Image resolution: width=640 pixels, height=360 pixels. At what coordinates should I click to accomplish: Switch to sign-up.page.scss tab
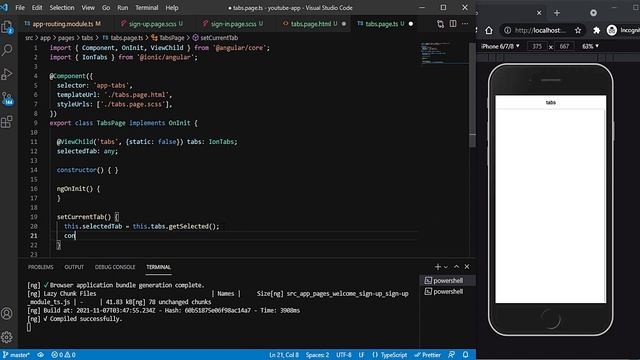pyautogui.click(x=152, y=24)
